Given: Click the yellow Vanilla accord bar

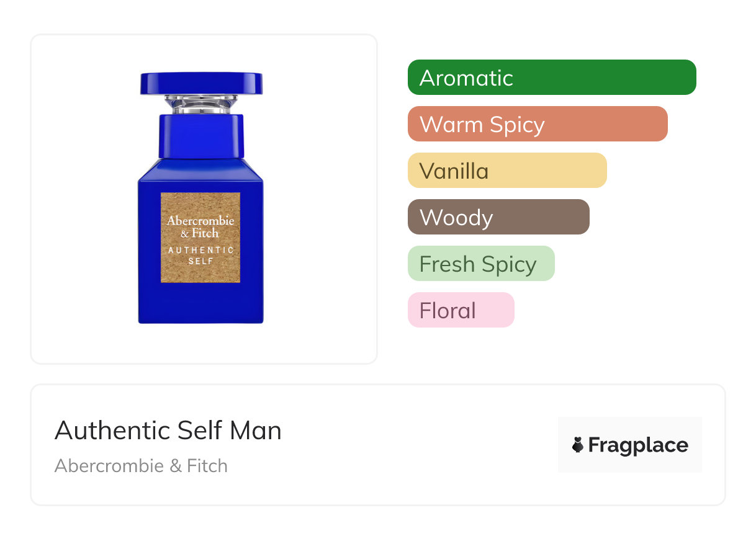Looking at the screenshot, I should pos(506,171).
